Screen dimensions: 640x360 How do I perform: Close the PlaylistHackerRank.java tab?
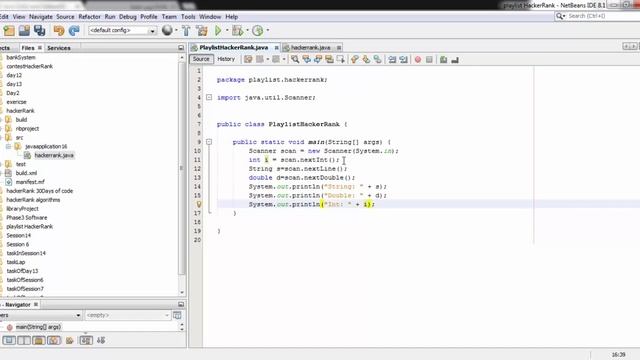pos(276,48)
